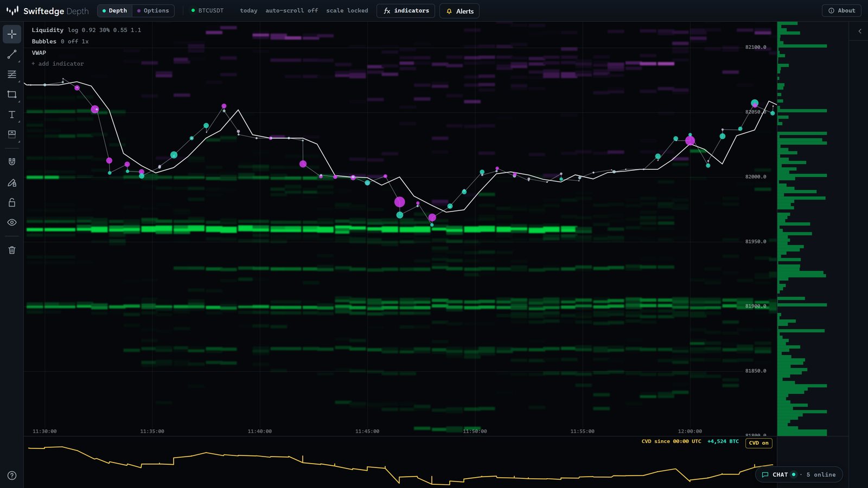Click the 82000.0 price axis label
The height and width of the screenshot is (488, 868).
tap(756, 177)
